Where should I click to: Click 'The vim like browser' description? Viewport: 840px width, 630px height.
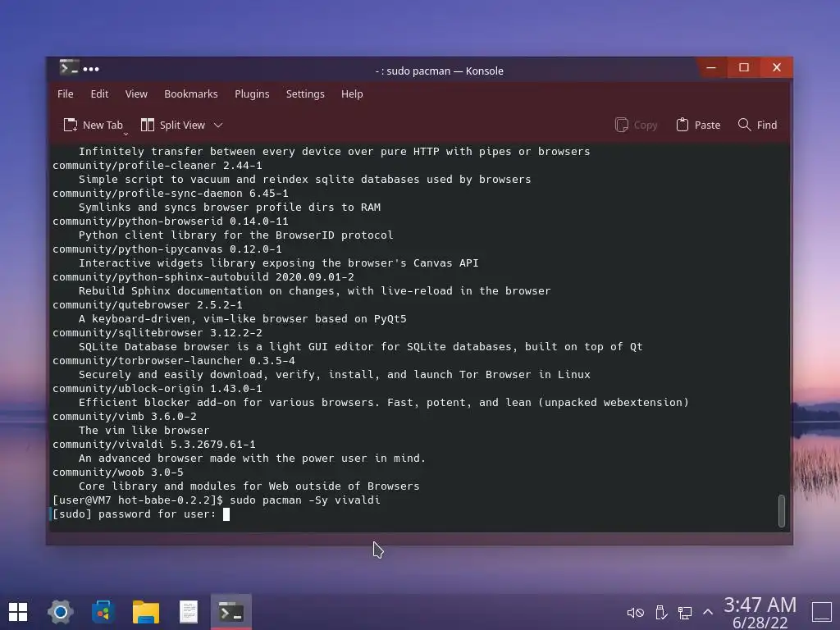tap(144, 431)
